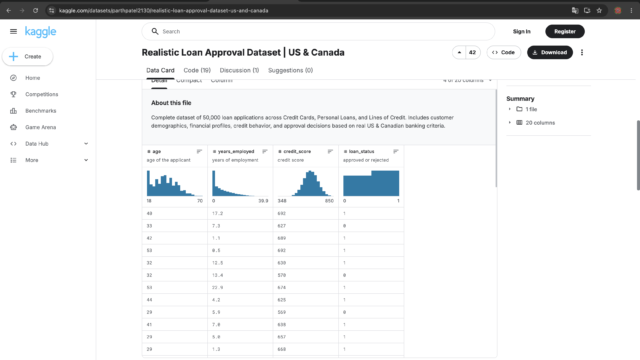The width and height of the screenshot is (640, 360).
Task: Click the loan_status column header
Action: tap(361, 151)
